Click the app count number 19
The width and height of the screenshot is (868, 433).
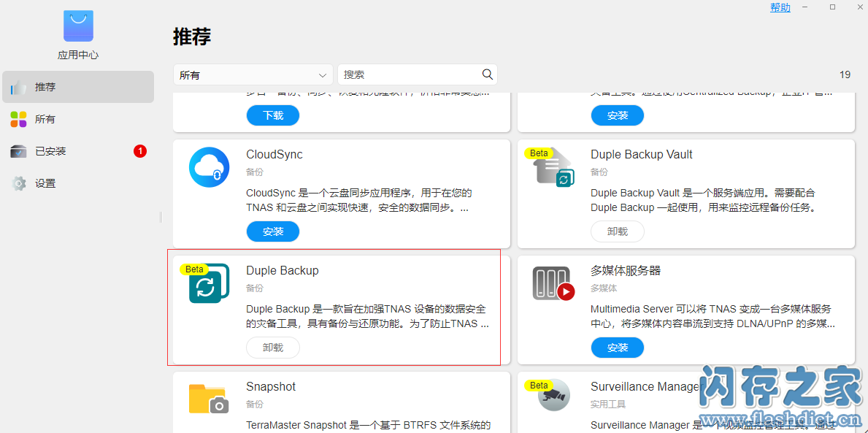[x=845, y=74]
